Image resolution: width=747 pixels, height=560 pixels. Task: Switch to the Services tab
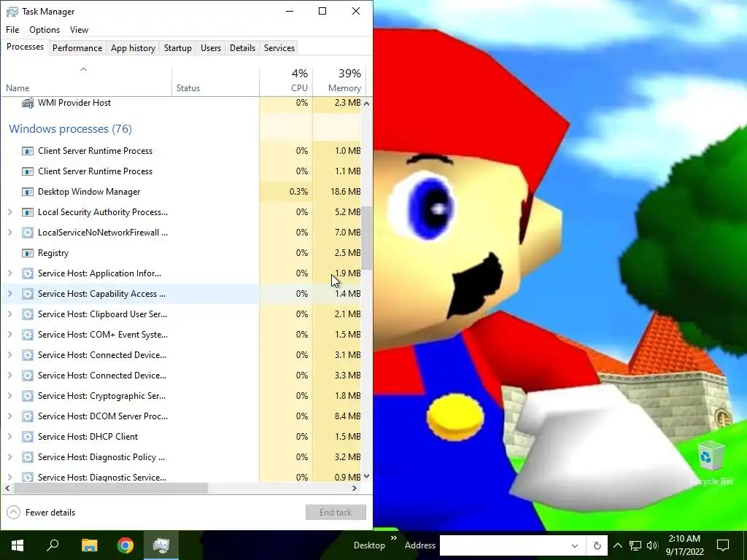(x=279, y=47)
